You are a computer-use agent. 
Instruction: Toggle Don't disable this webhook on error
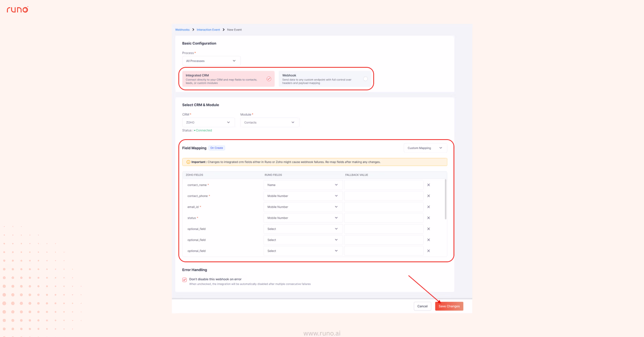pos(184,280)
